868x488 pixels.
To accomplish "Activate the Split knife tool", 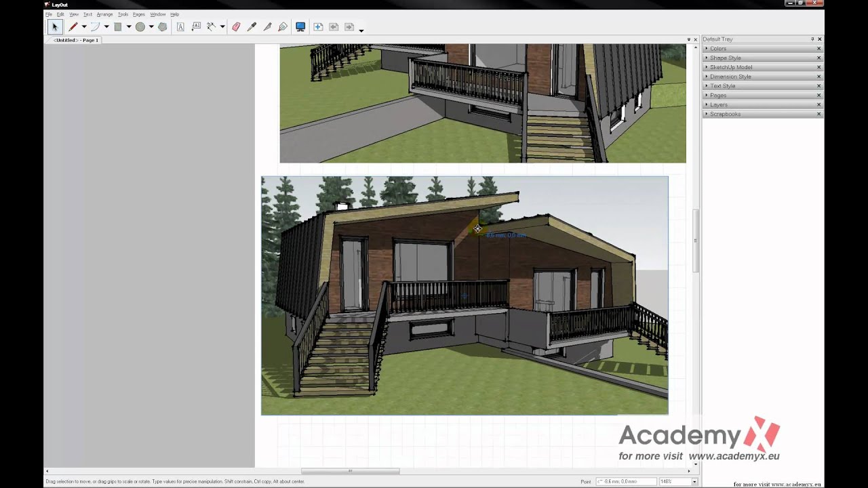I will [x=267, y=27].
